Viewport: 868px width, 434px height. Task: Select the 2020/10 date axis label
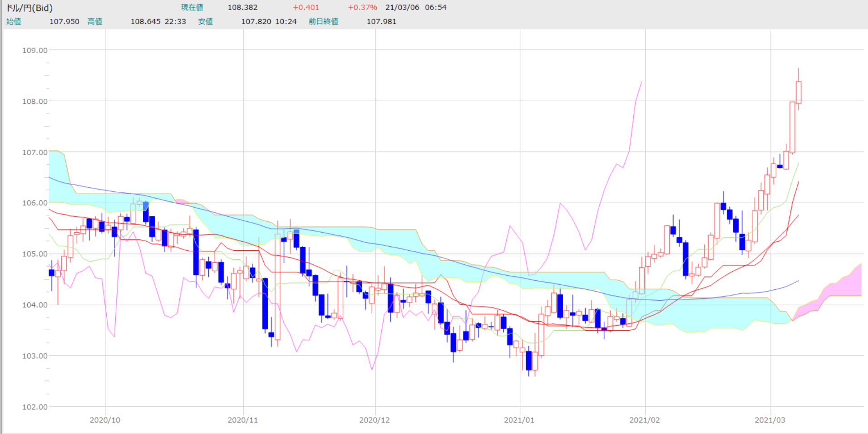point(105,420)
